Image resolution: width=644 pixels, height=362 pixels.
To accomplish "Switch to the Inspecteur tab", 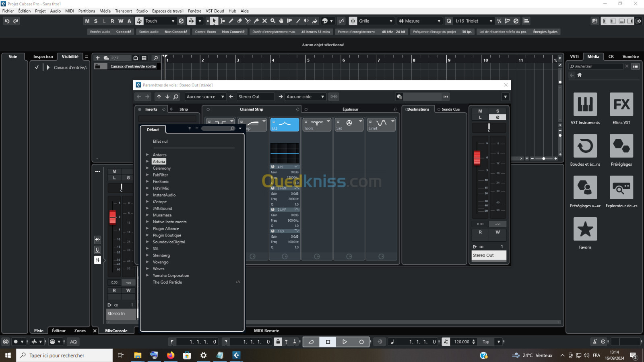I will (43, 56).
